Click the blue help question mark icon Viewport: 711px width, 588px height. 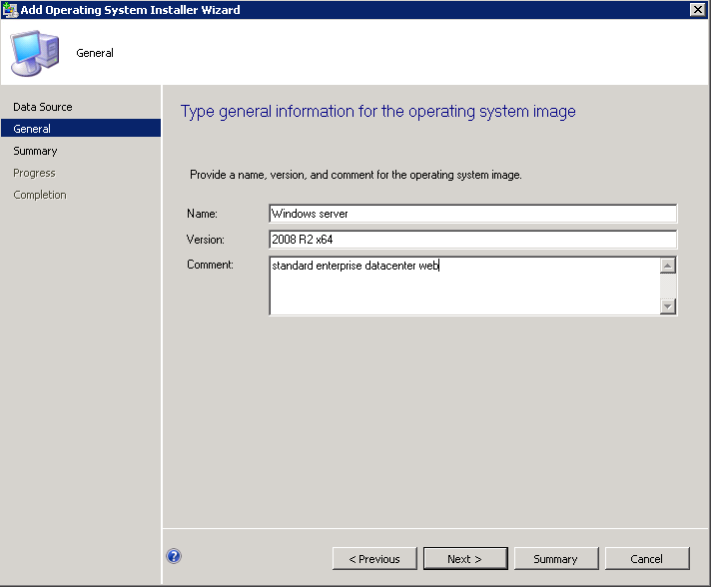pos(174,556)
